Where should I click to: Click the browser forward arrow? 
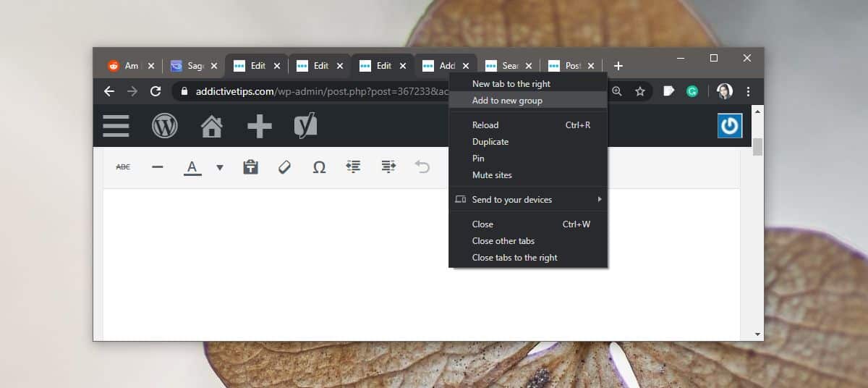(x=132, y=91)
